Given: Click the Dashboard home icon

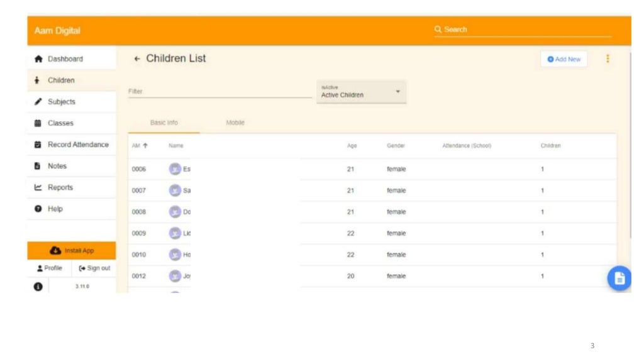Looking at the screenshot, I should point(38,58).
